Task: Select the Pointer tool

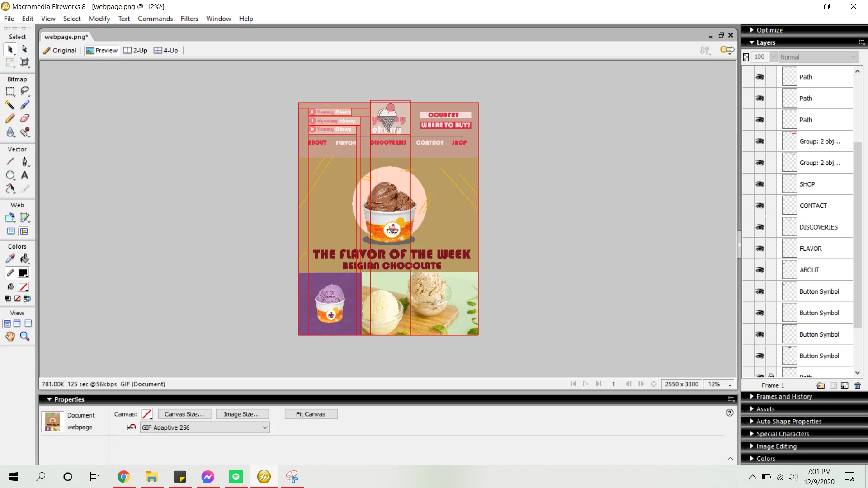Action: 10,49
